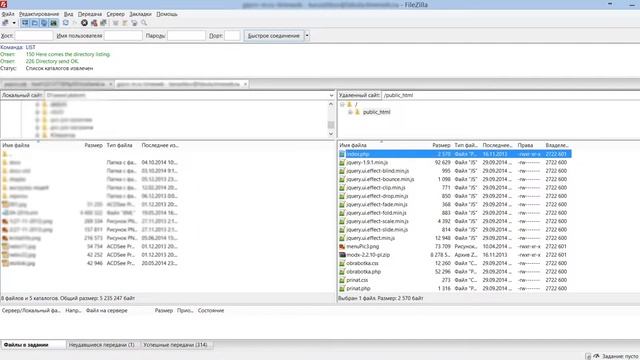Click the Reconnect to last server icon
The width and height of the screenshot is (640, 360).
(x=103, y=23)
